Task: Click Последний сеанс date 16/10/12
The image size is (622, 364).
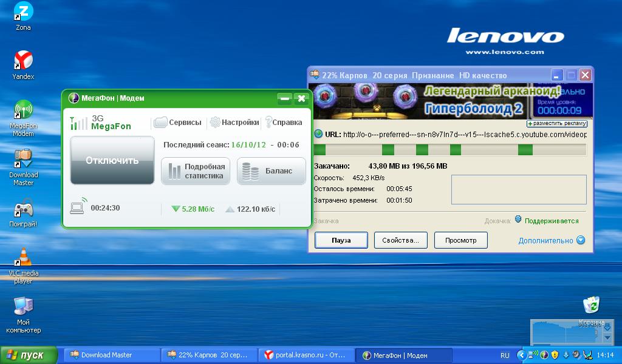Action: pos(248,144)
